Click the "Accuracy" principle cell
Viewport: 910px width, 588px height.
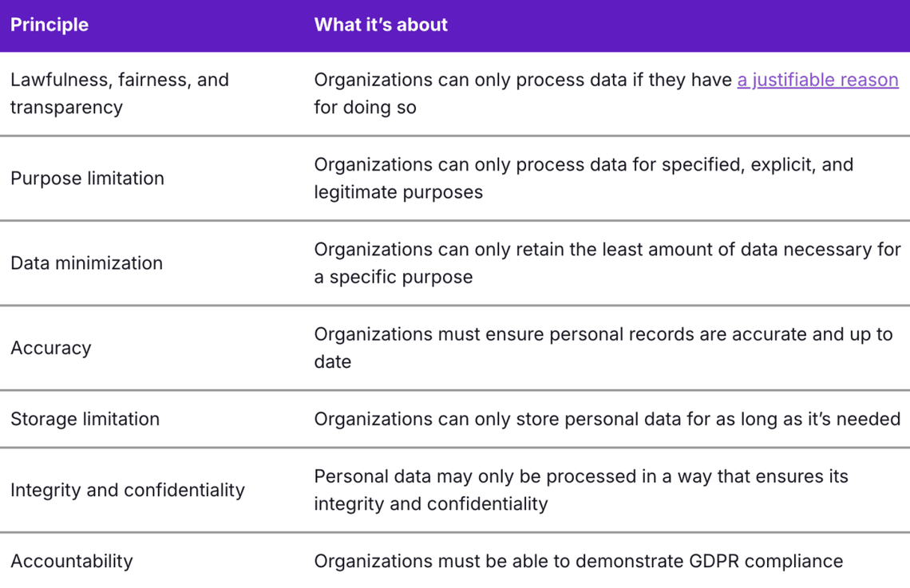coord(51,348)
